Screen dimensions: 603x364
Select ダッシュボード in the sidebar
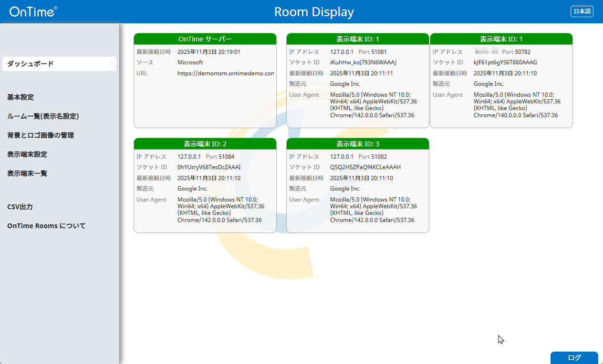59,64
